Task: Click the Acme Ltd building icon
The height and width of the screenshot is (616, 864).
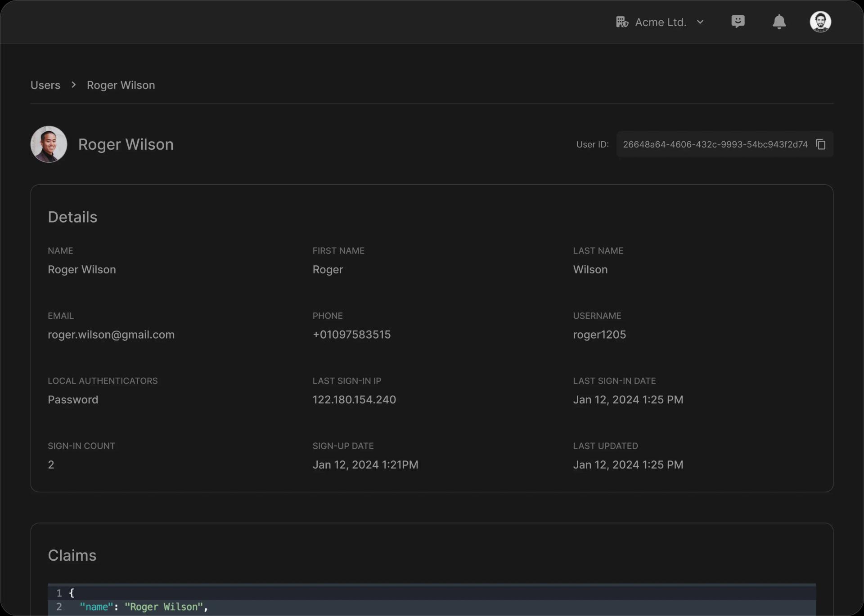Action: 622,22
